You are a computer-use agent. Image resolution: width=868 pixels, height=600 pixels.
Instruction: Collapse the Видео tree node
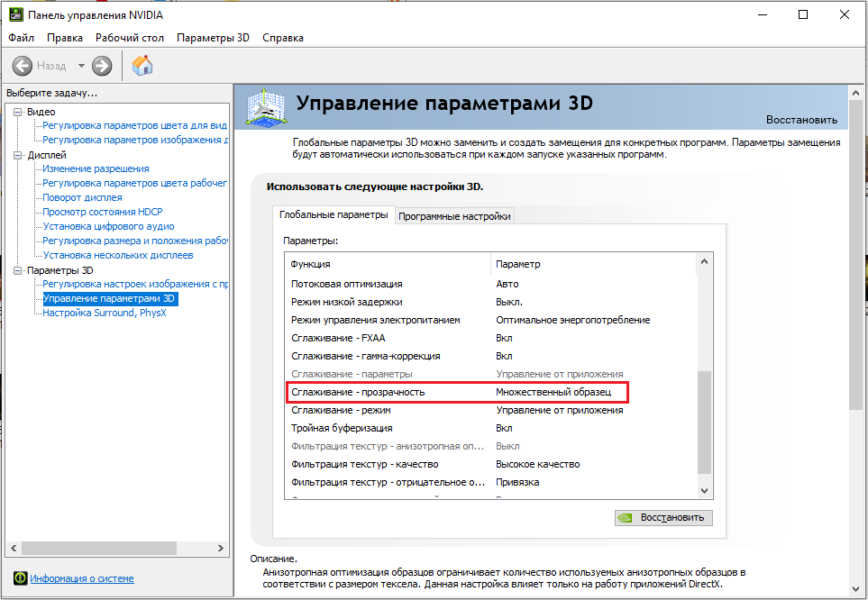tap(18, 112)
